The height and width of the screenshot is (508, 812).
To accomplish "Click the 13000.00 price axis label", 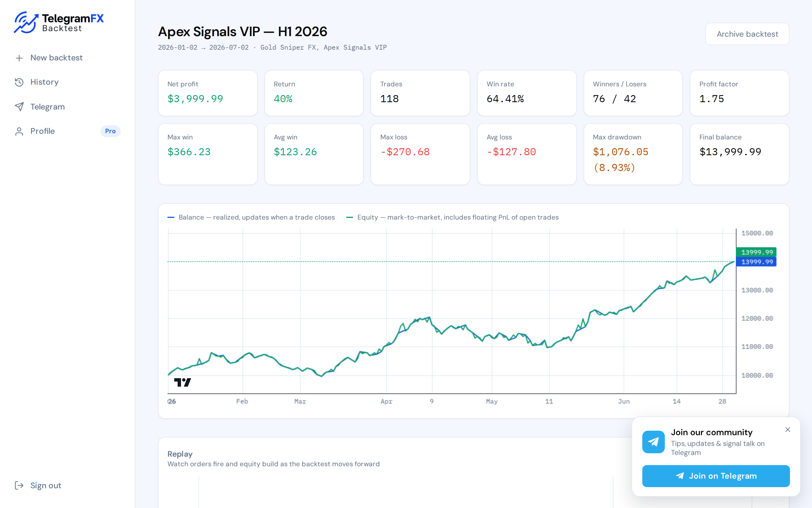I will pyautogui.click(x=757, y=290).
